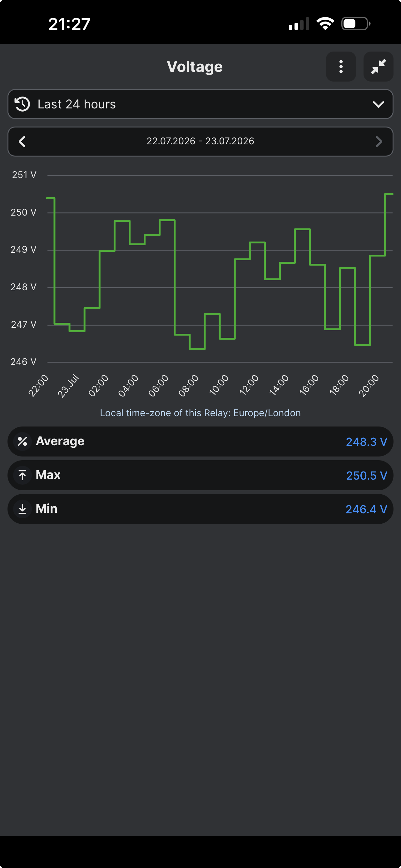Go to the next date range
This screenshot has width=401, height=868.
point(379,142)
